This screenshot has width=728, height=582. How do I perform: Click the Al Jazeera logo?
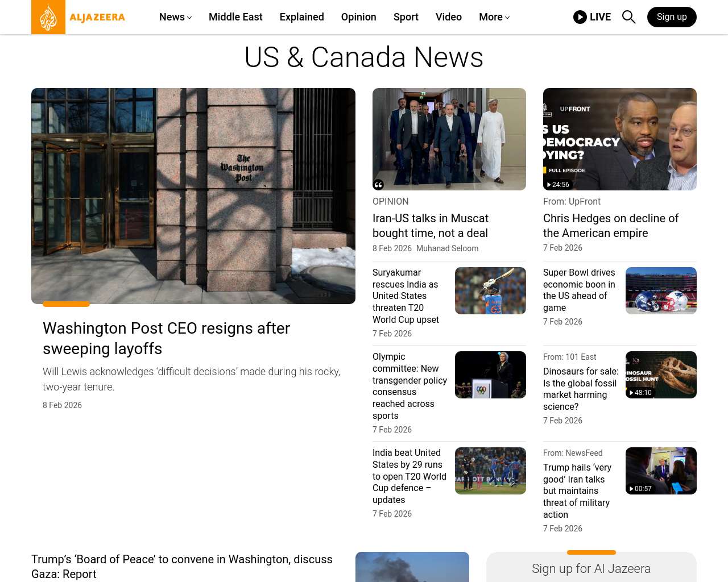pos(78,17)
